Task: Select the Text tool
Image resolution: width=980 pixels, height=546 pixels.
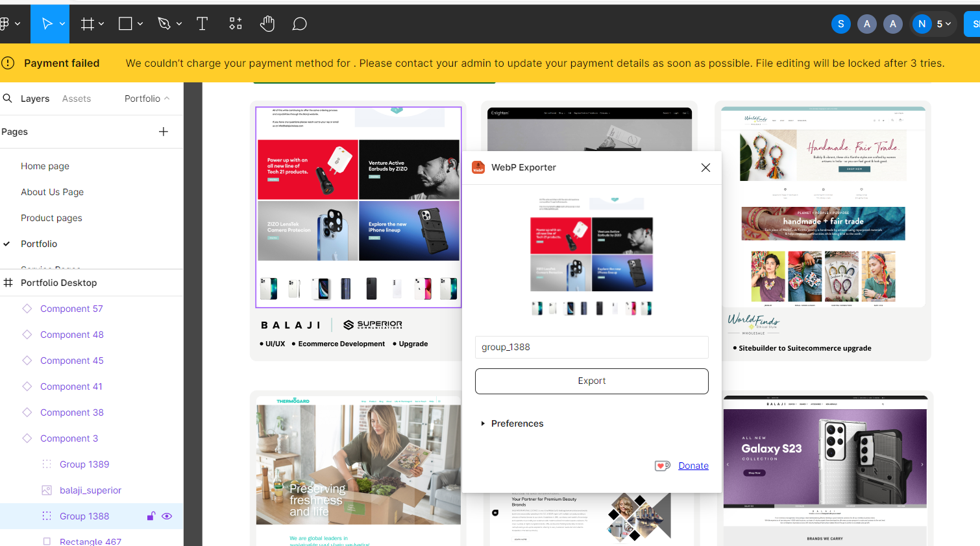Action: click(202, 24)
